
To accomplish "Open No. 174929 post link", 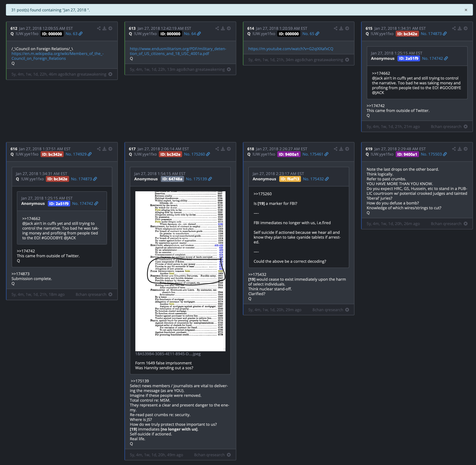I will pyautogui.click(x=79, y=154).
